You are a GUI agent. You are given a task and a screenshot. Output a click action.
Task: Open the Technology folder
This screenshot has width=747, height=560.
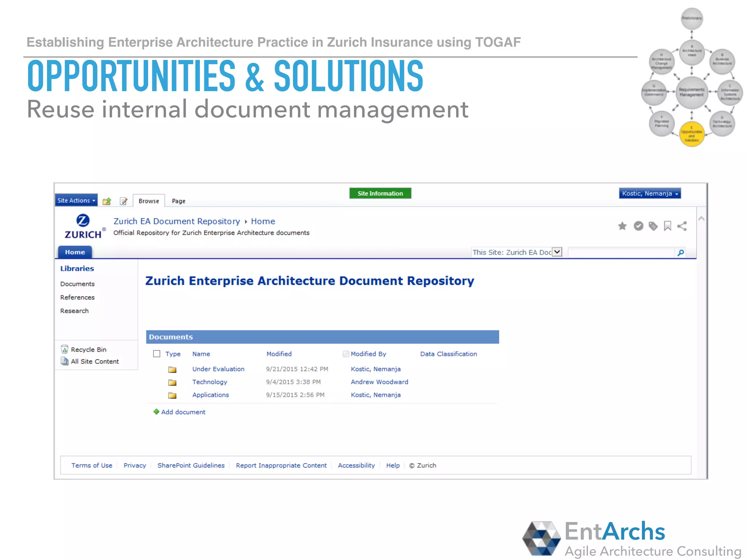[210, 382]
